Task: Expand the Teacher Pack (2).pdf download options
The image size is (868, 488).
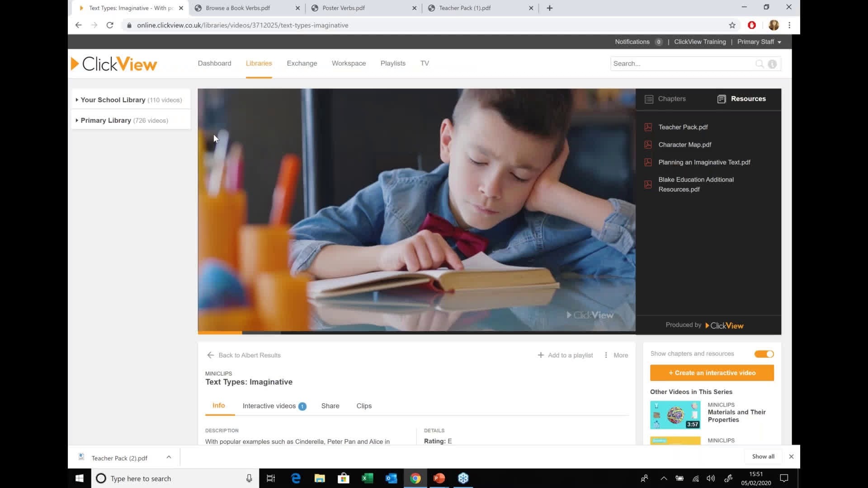Action: (169, 457)
